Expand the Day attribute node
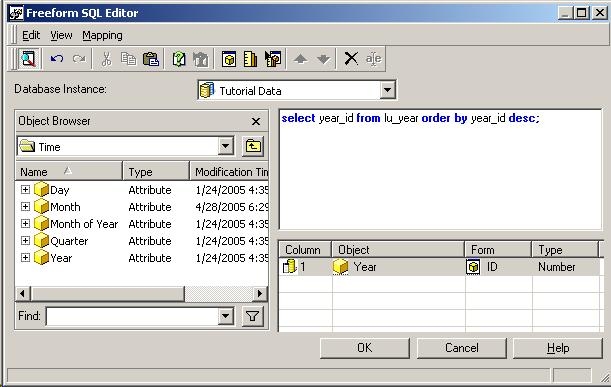Image resolution: width=611 pixels, height=387 pixels. [25, 189]
